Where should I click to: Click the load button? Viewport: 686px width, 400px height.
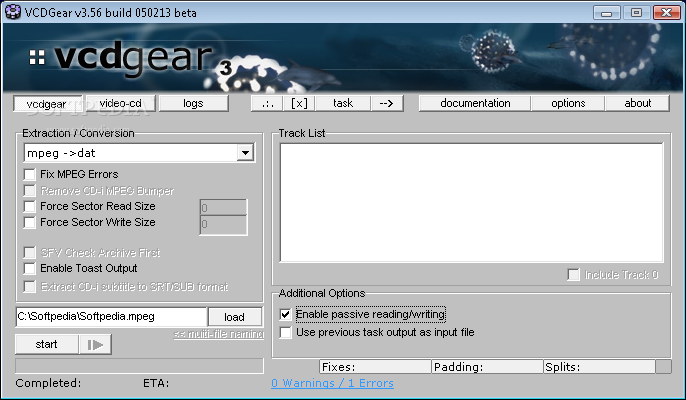pos(234,317)
